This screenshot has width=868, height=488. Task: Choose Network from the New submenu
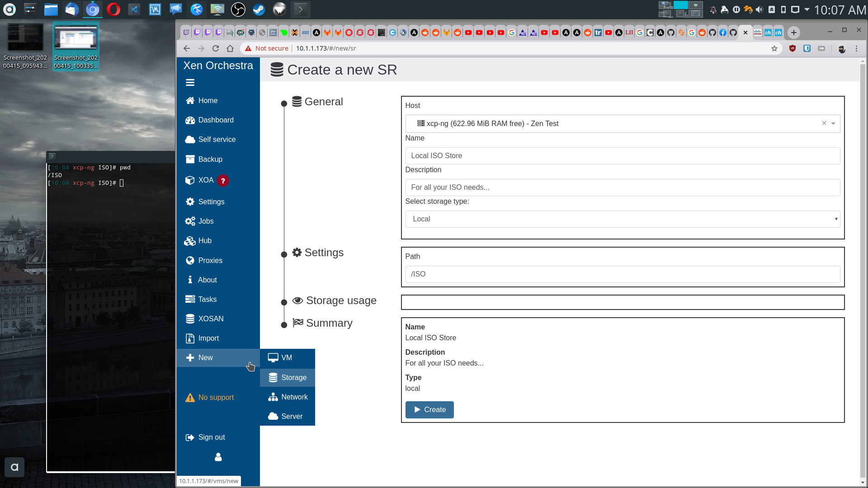pos(288,397)
